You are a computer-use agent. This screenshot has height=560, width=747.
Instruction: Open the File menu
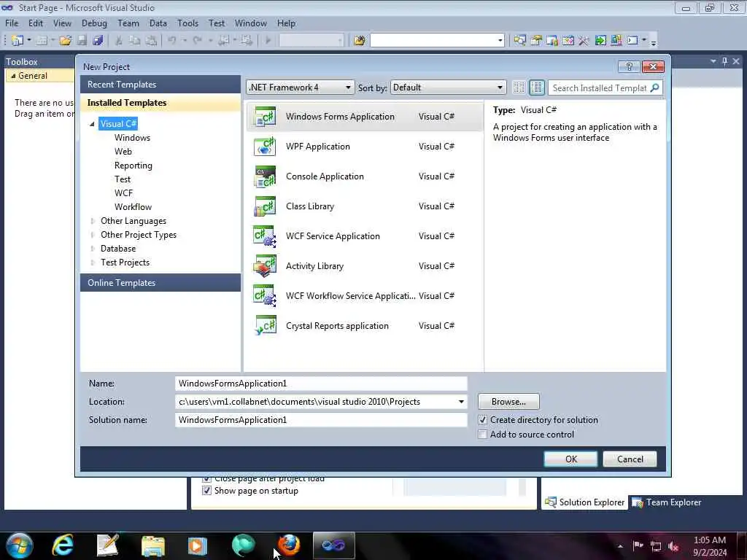(x=12, y=23)
